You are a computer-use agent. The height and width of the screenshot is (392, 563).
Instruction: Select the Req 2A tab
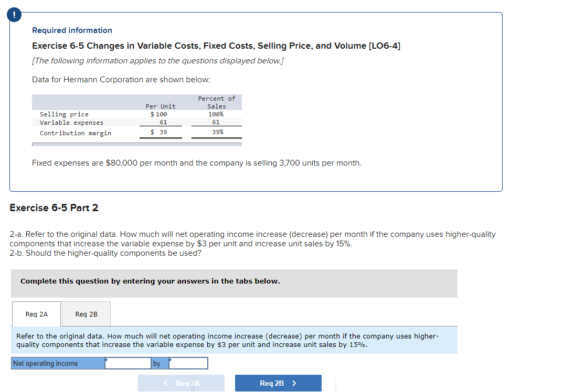(36, 314)
